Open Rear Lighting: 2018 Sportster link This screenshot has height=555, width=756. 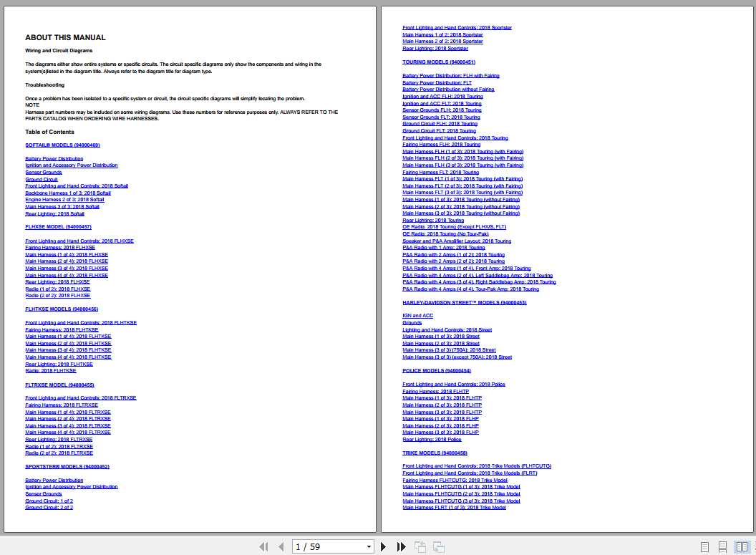point(435,49)
